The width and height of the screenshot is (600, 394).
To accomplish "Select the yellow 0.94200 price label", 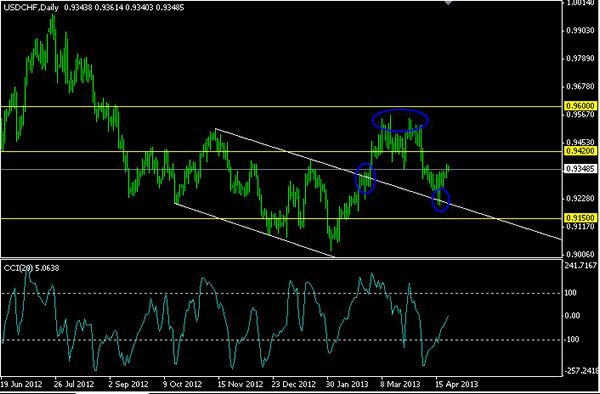I will pyautogui.click(x=581, y=151).
